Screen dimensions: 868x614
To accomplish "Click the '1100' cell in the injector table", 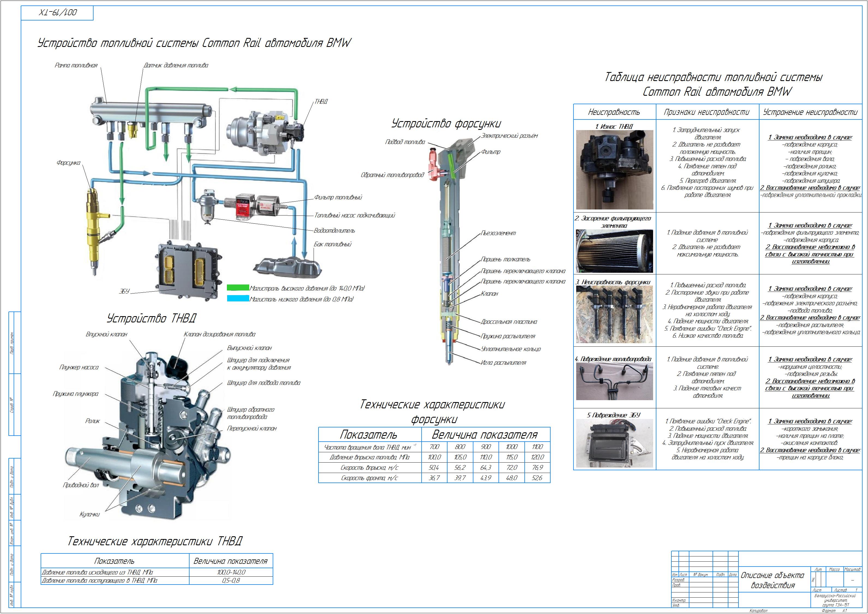I will tap(537, 447).
